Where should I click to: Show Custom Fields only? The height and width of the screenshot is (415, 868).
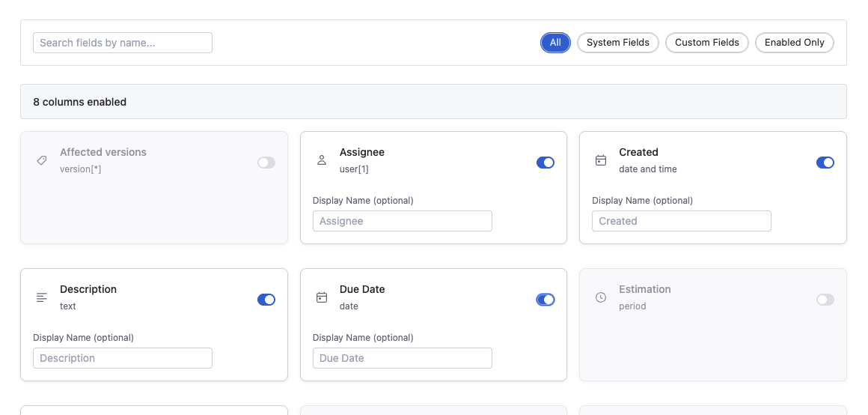click(706, 43)
